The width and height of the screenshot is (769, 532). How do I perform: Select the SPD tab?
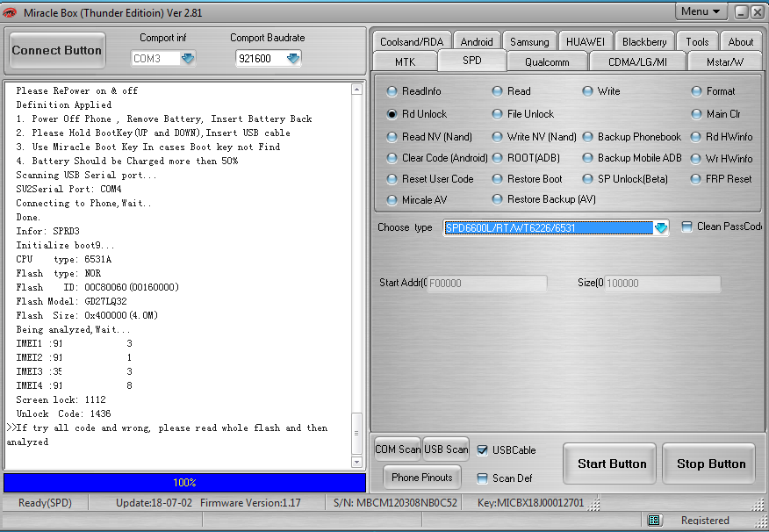[x=471, y=61]
